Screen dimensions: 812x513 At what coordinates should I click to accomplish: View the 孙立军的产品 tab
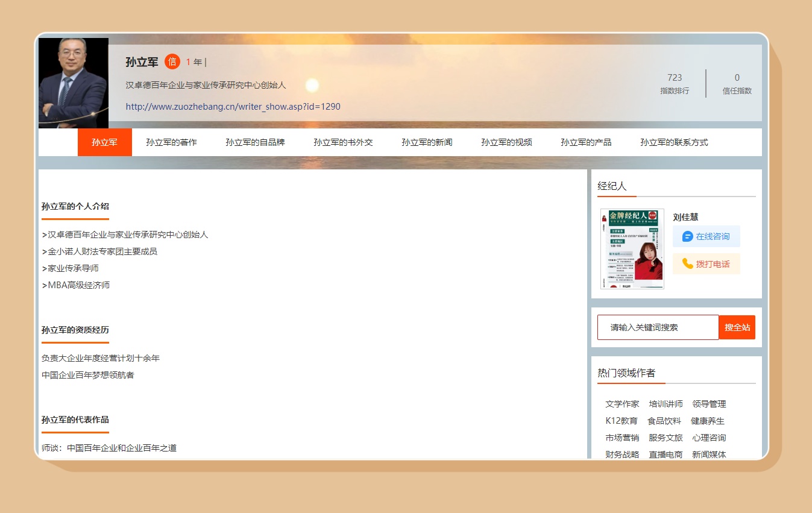[x=586, y=142]
